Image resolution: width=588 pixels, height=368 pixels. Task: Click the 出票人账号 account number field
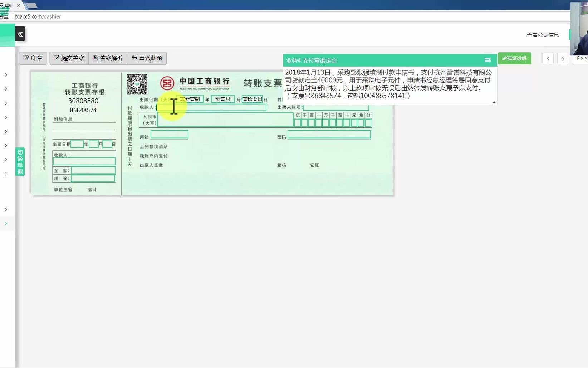coord(336,107)
